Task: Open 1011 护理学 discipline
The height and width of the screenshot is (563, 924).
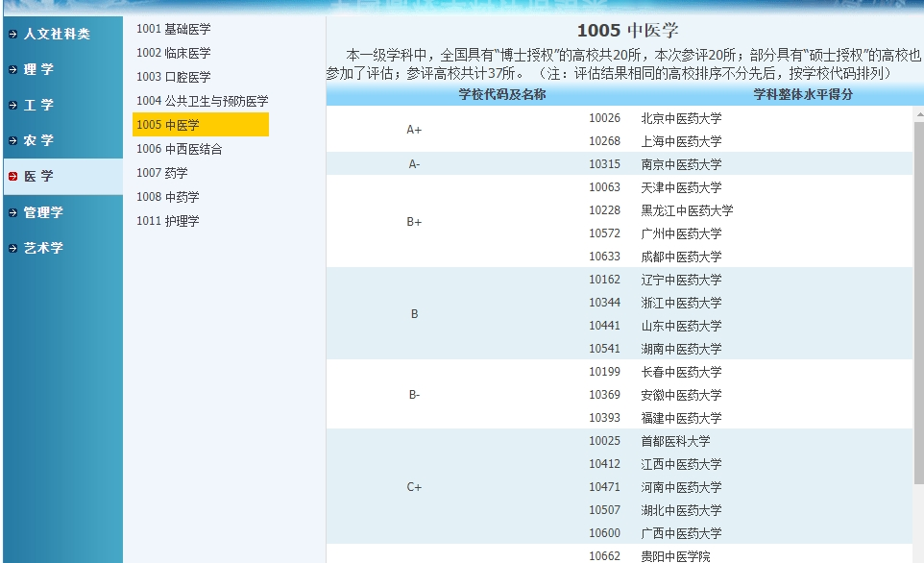Action: pos(168,221)
